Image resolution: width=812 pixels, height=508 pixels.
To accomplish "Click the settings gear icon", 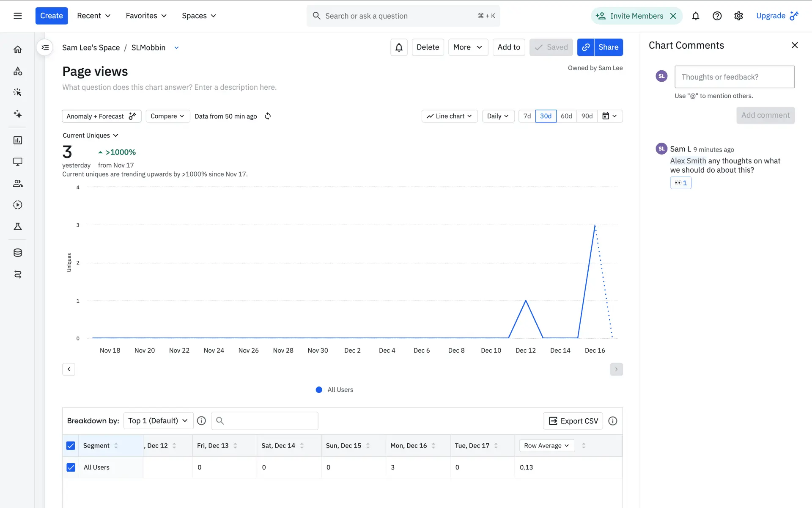I will [738, 16].
